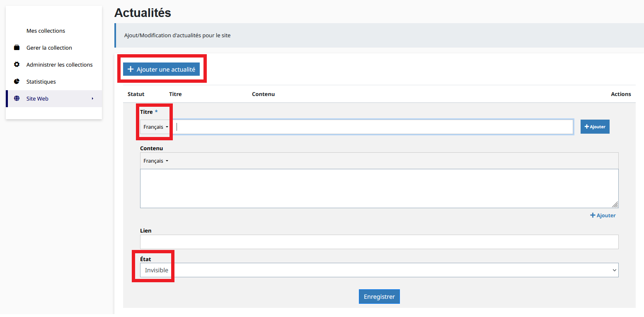The height and width of the screenshot is (317, 644).
Task: Click the pie chart icon beside Statistiques
Action: tap(17, 82)
